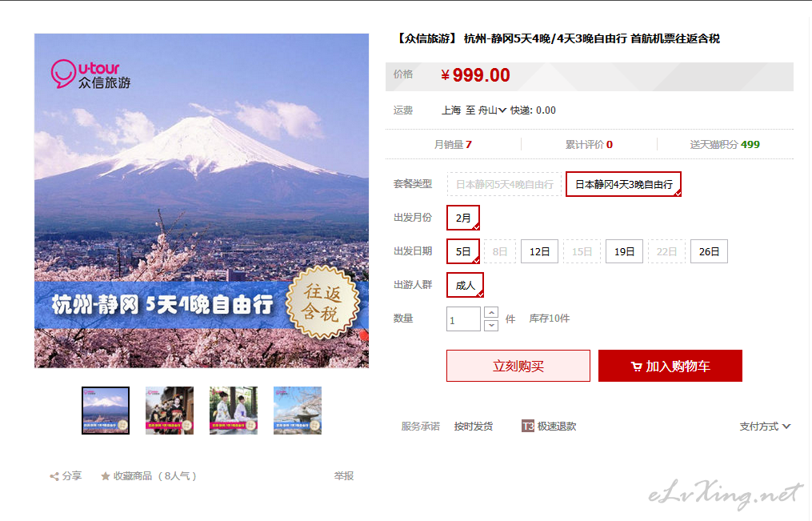Select the fourth thumbnail with stone lantern
This screenshot has width=812, height=521.
(x=298, y=411)
